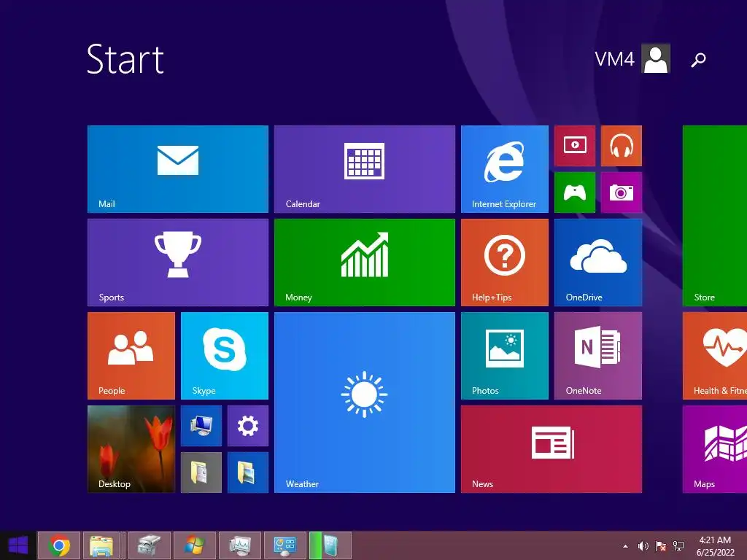Open the Help+Tips tile
Screen dimensions: 747x560
tap(505, 262)
